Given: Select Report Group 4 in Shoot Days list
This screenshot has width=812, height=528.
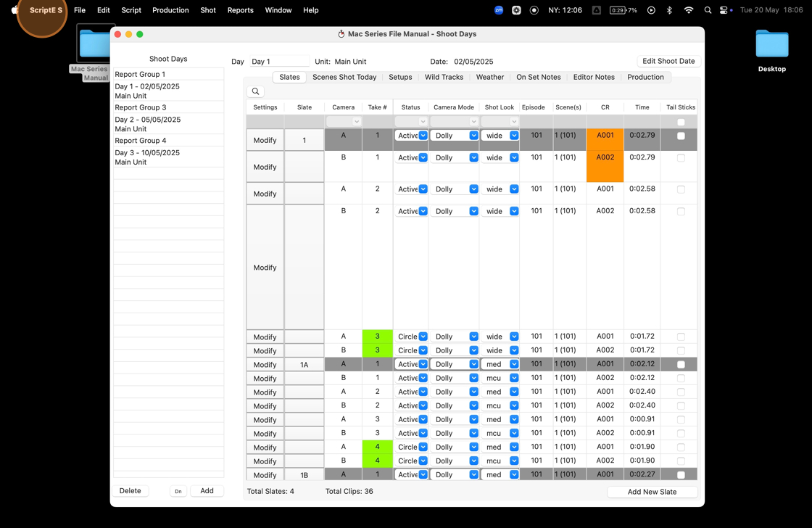Looking at the screenshot, I should point(168,141).
